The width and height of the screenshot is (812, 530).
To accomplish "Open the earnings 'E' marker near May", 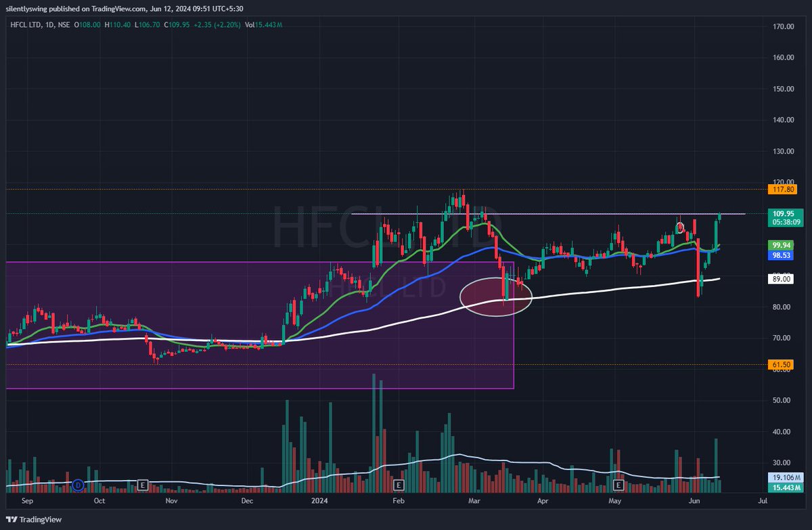I will pyautogui.click(x=618, y=485).
